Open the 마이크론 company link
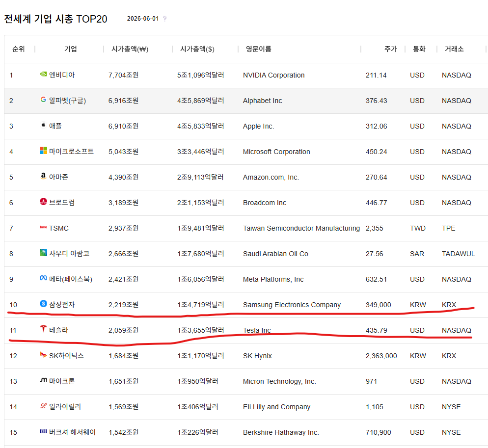The height and width of the screenshot is (448, 488). click(x=62, y=381)
